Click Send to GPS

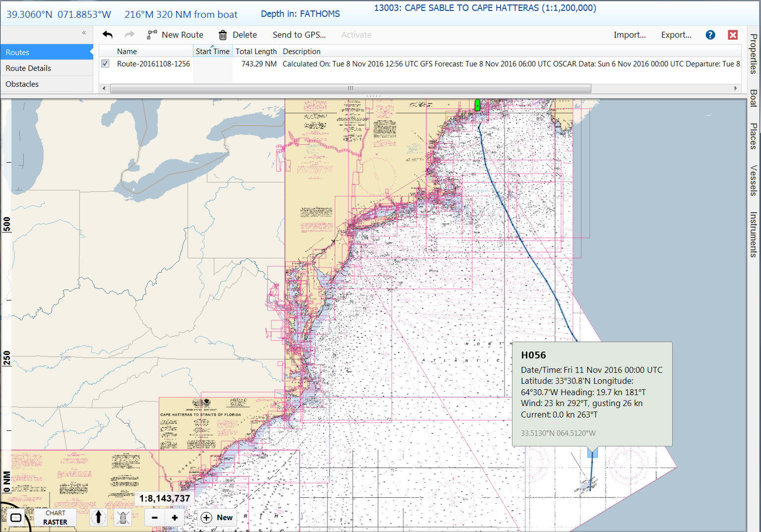tap(299, 35)
